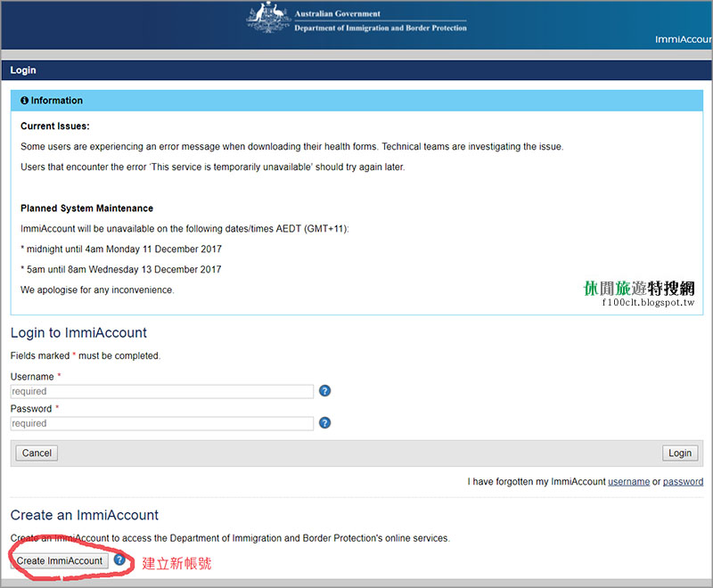Click the Information panel info icon
713x588 pixels.
[x=24, y=101]
